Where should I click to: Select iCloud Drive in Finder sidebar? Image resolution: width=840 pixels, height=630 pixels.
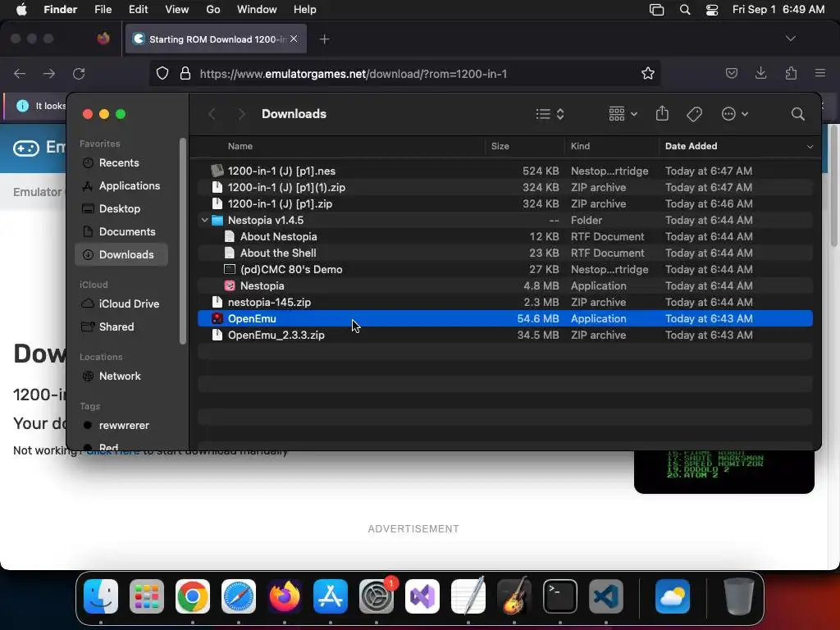pos(121,304)
